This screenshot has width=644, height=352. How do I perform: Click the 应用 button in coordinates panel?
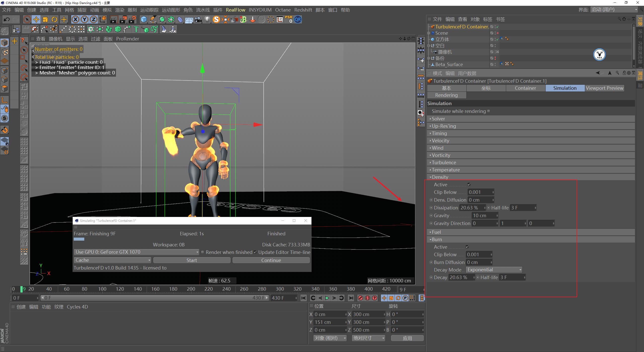[x=407, y=338]
